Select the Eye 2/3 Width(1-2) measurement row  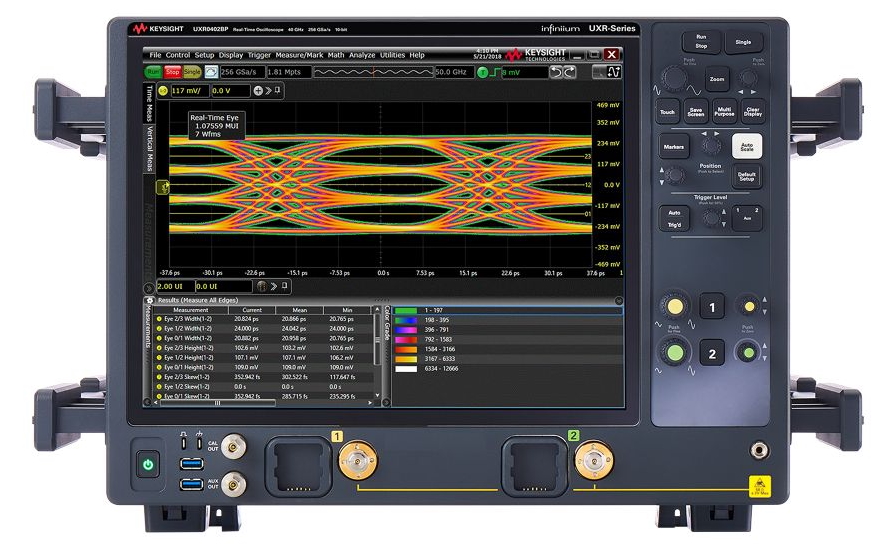tap(263, 319)
